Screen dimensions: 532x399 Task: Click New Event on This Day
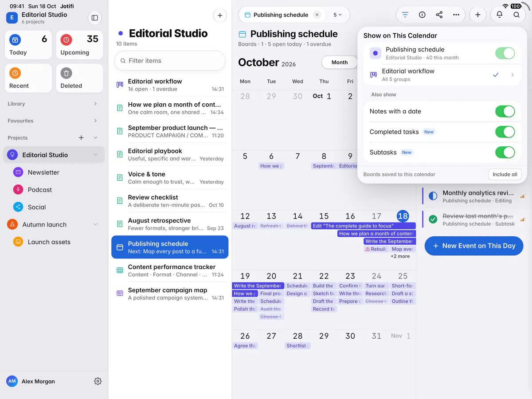coord(474,246)
